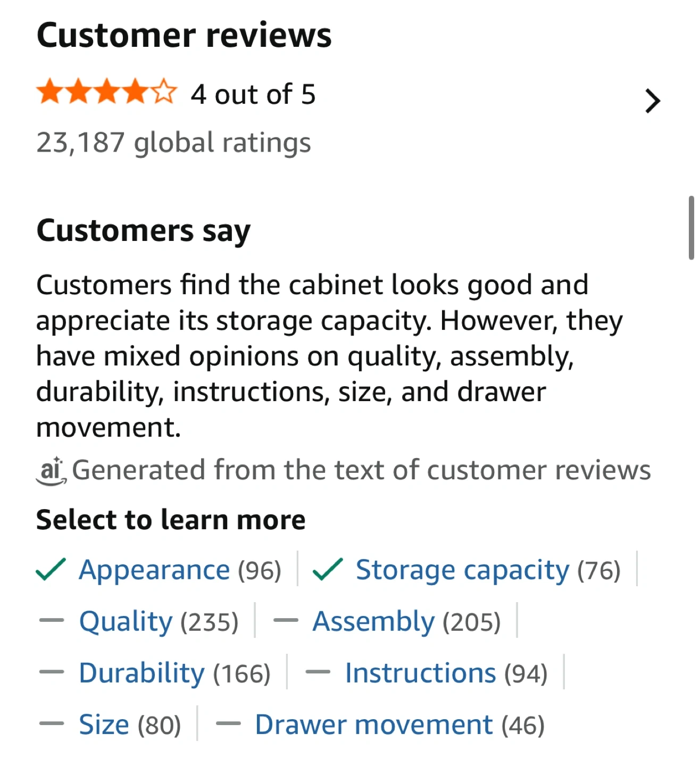Click the AI generated summary icon
The image size is (700, 766).
pos(51,471)
